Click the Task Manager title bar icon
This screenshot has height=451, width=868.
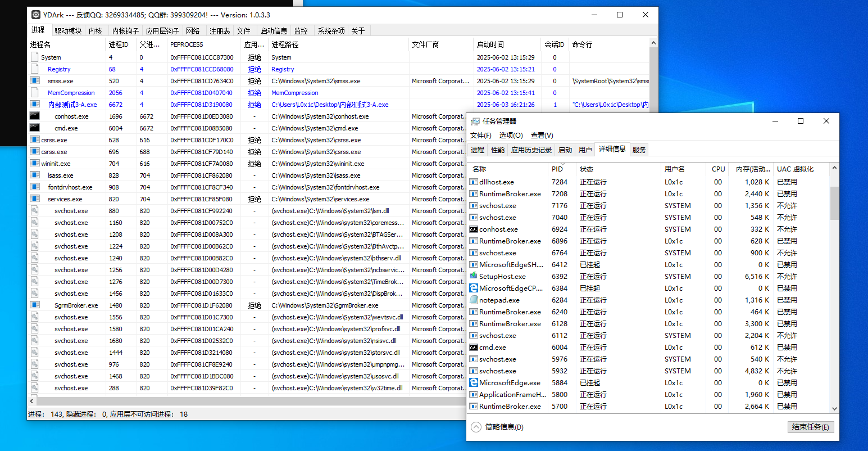475,121
